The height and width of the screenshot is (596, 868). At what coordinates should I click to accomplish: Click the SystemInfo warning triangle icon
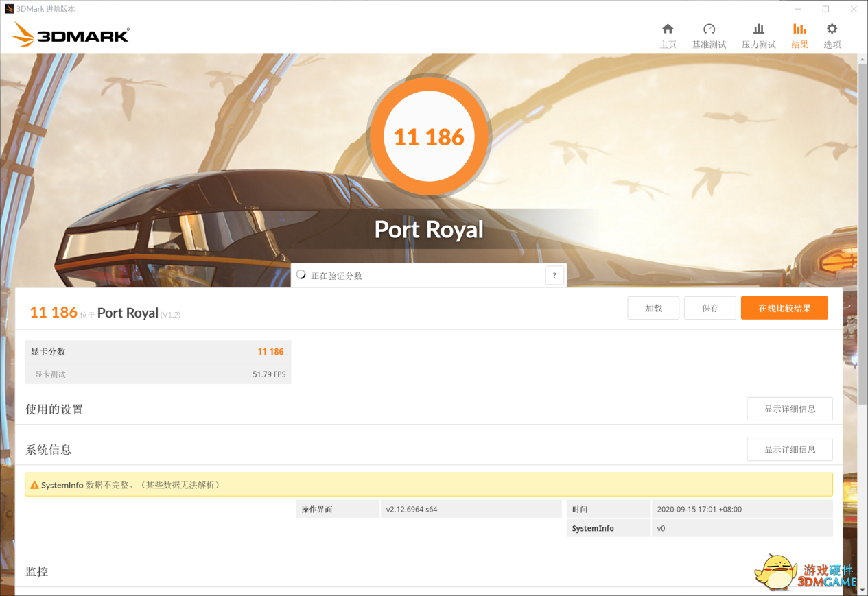tap(34, 485)
